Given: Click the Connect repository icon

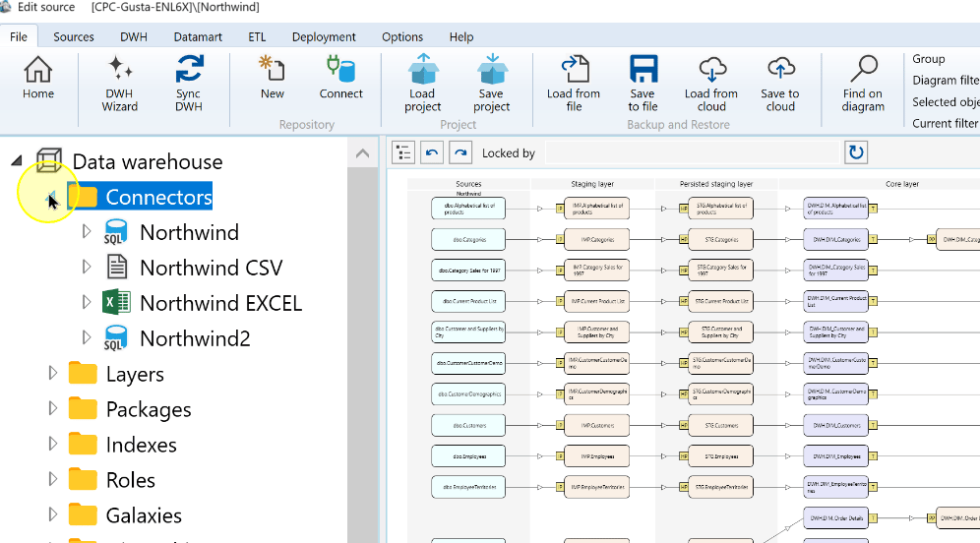Looking at the screenshot, I should pyautogui.click(x=340, y=78).
